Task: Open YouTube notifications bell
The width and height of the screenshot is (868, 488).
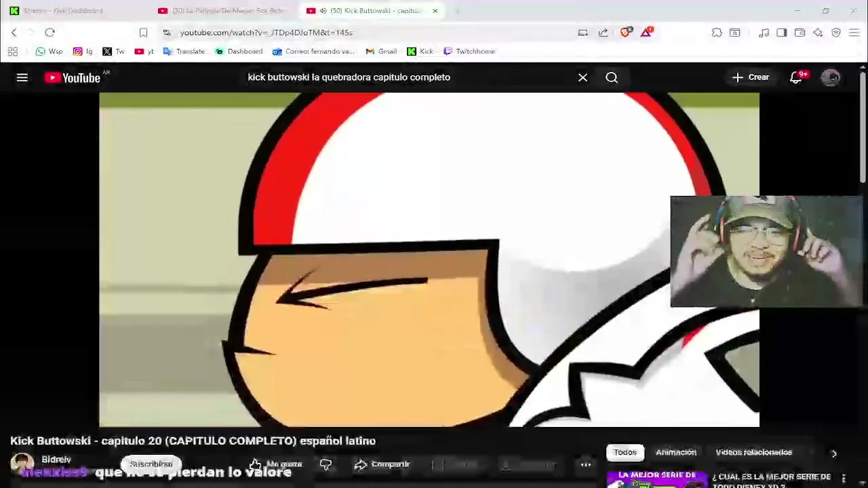Action: point(796,78)
